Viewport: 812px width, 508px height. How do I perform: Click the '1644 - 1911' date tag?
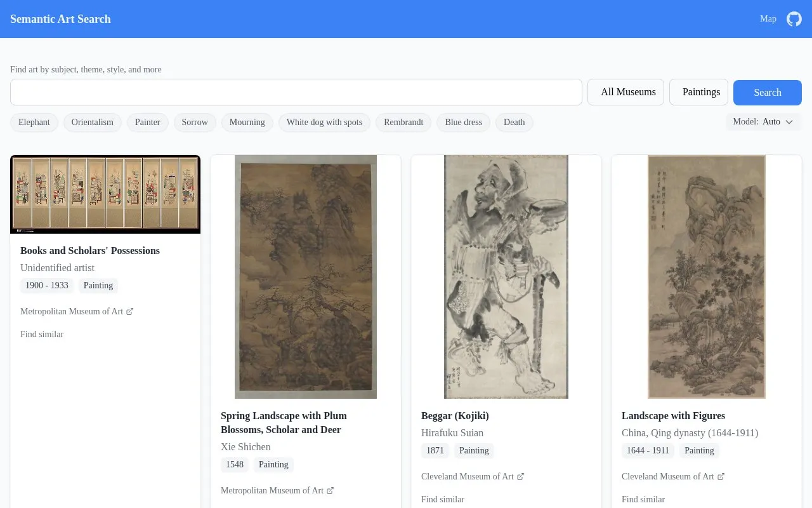point(648,451)
